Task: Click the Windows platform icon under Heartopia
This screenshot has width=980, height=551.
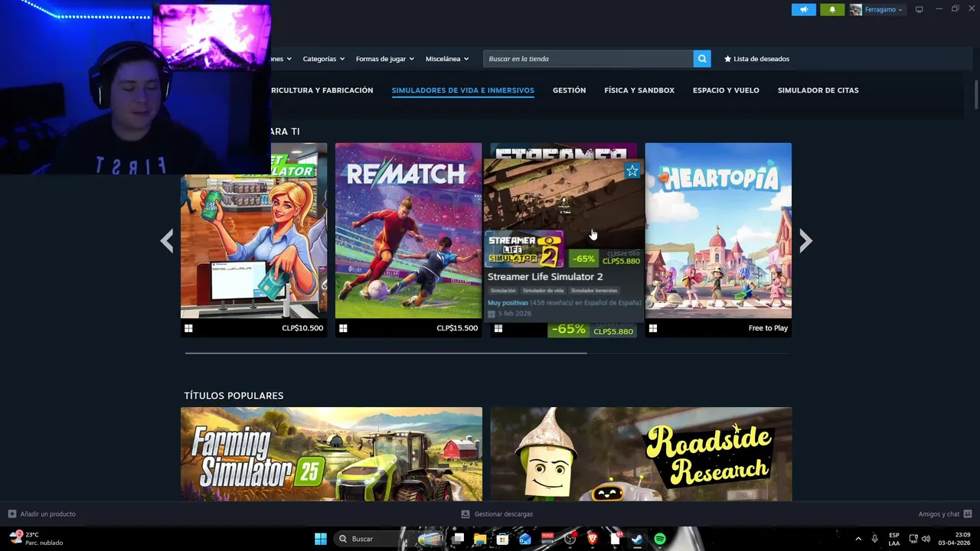Action: pyautogui.click(x=653, y=328)
